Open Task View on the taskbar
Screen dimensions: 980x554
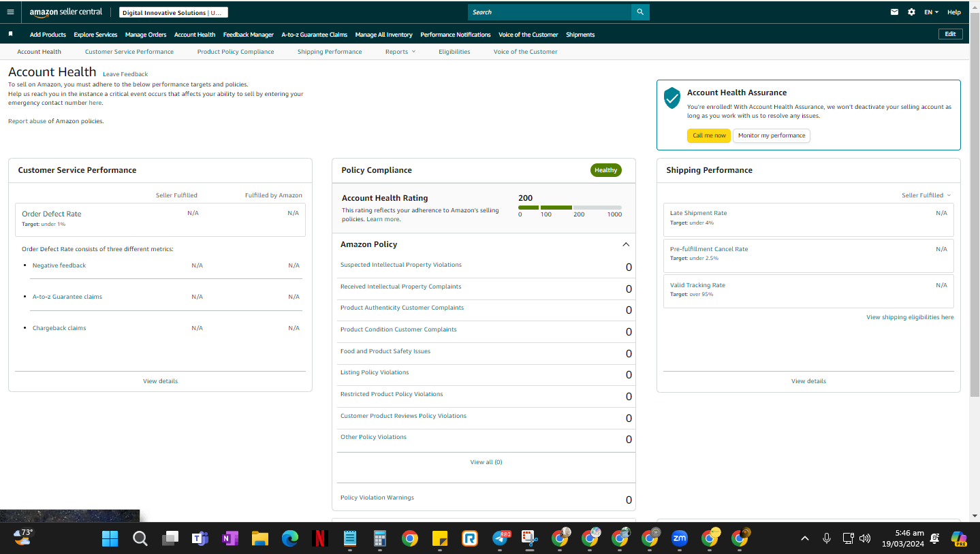pos(170,539)
